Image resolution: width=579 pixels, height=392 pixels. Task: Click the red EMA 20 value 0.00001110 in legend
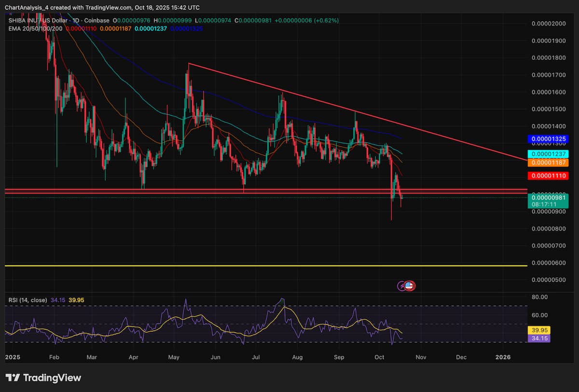(x=82, y=29)
